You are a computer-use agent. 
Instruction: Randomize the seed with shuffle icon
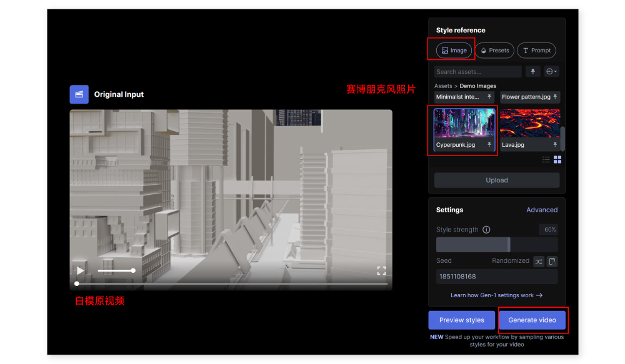539,262
